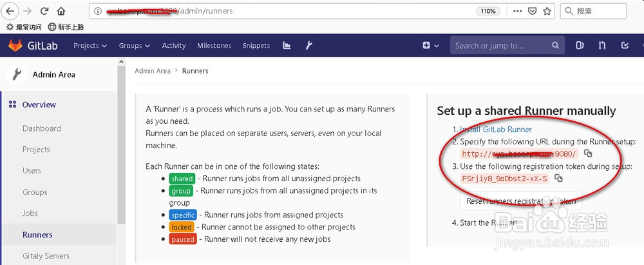Screen dimensions: 644x265
Task: Open the Issues icon in navbar
Action: tap(580, 46)
